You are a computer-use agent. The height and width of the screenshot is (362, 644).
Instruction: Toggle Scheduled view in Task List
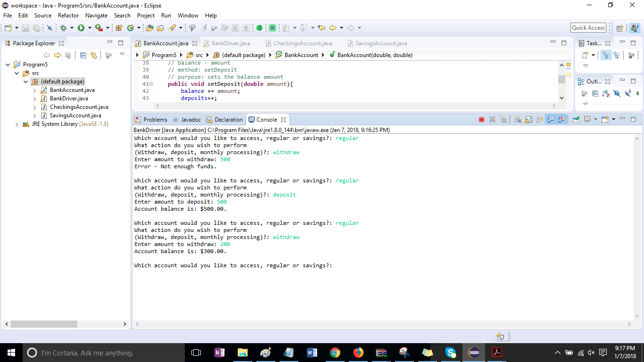pyautogui.click(x=616, y=55)
